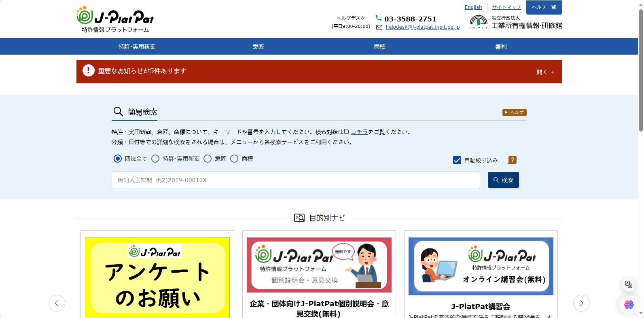Image resolution: width=644 pixels, height=318 pixels.
Task: Go to previous carousel slide
Action: 57,303
